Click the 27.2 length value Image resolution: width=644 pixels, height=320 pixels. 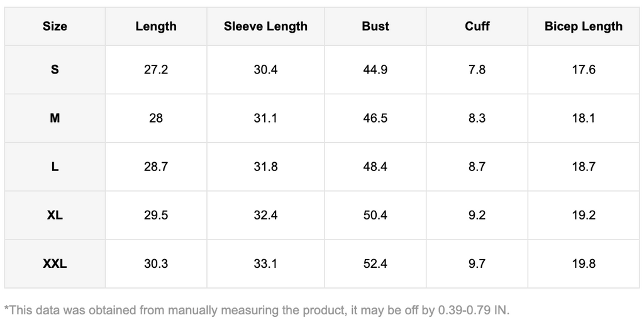156,70
